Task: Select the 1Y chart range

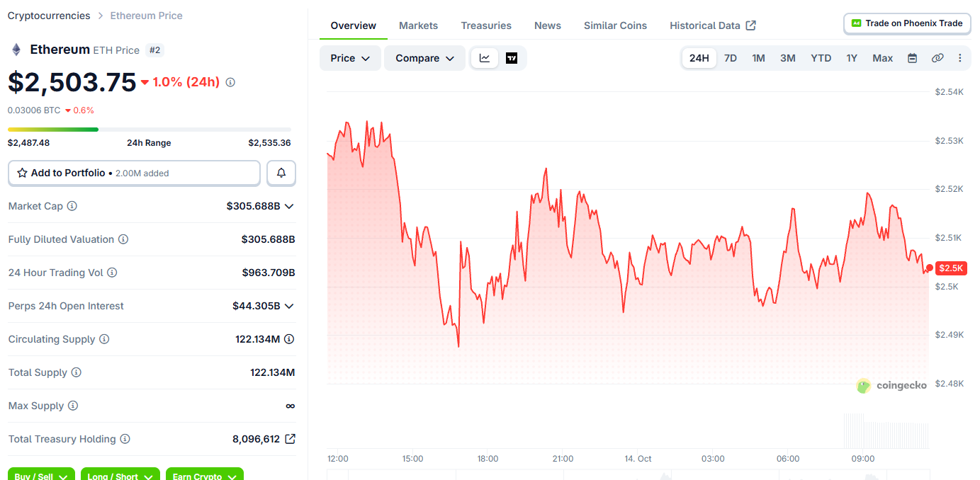Action: point(852,58)
